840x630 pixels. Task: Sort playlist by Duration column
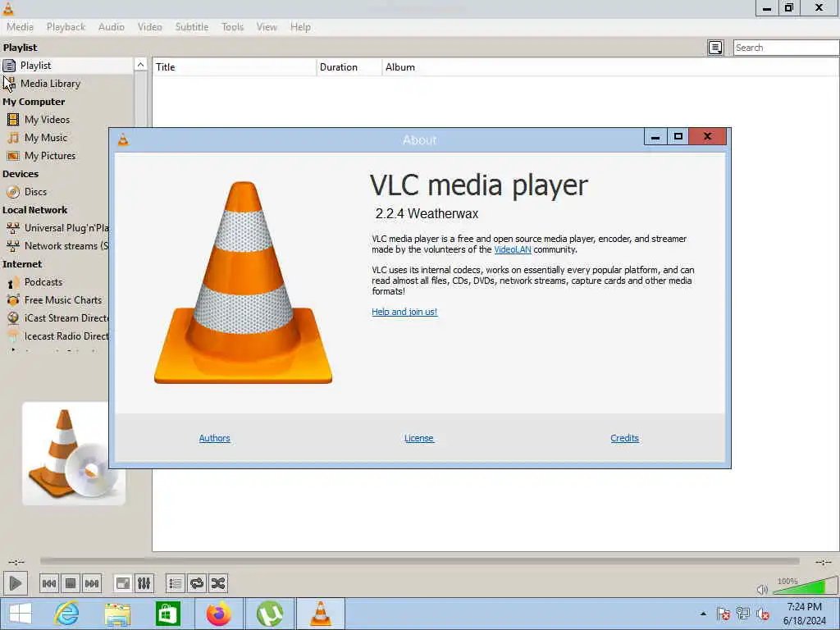349,67
